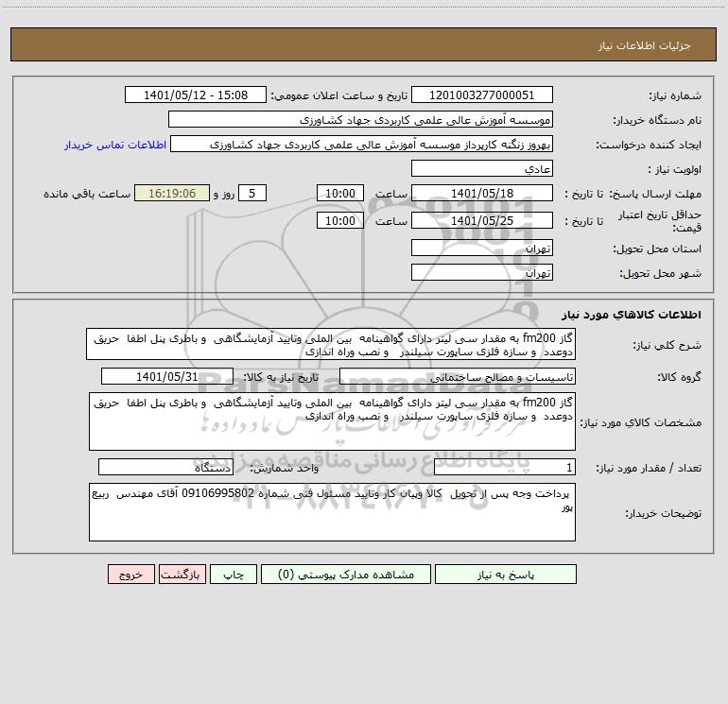
Task: Click the شماره نیاز label
Action: point(675,96)
